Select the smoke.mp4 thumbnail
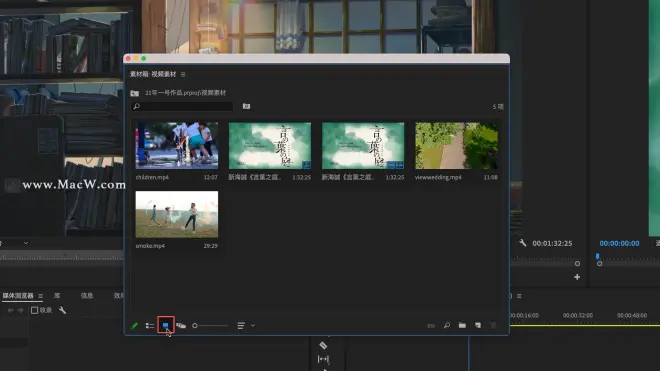 pyautogui.click(x=177, y=214)
